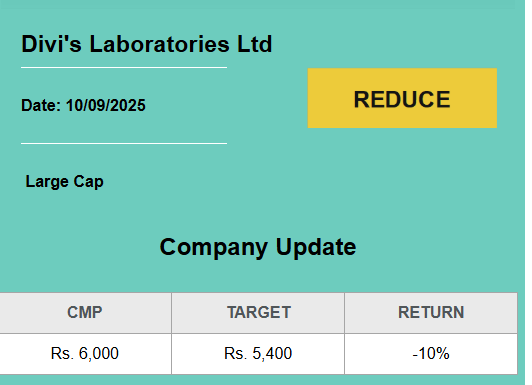Select the Large Cap label
The width and height of the screenshot is (532, 385).
pyautogui.click(x=64, y=182)
